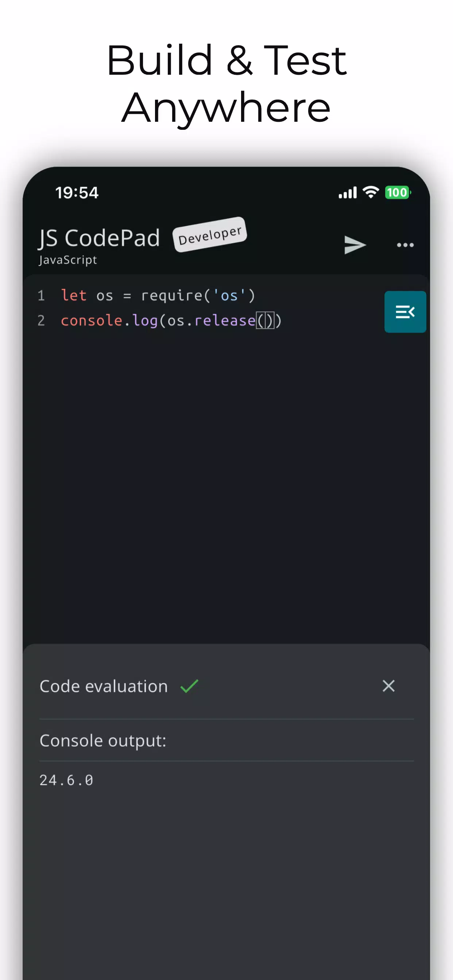
Task: Place cursor on line 1 require statement
Action: pos(158,295)
